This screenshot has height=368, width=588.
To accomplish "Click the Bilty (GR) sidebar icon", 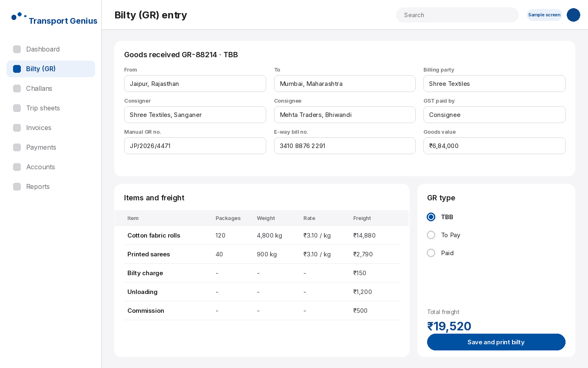I will point(17,69).
